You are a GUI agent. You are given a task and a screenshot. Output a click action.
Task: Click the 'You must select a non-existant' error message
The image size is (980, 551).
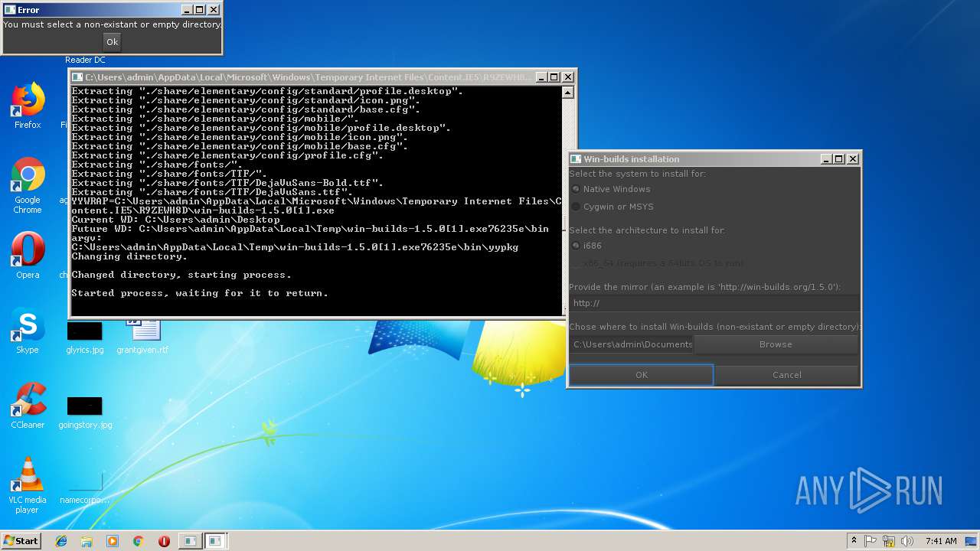pos(113,24)
